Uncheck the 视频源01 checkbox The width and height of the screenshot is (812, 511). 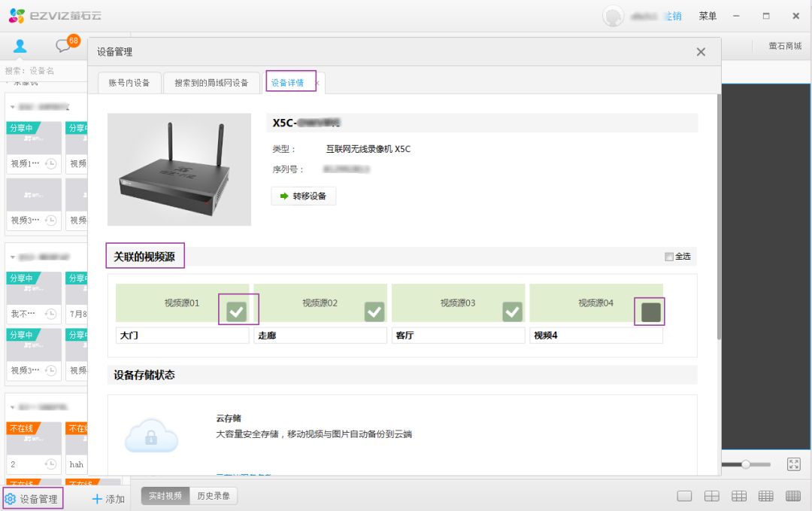point(237,311)
